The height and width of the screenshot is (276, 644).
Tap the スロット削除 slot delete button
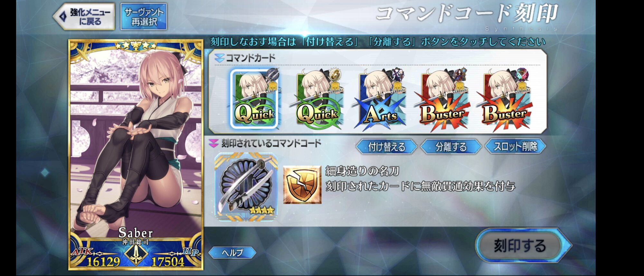click(x=515, y=147)
